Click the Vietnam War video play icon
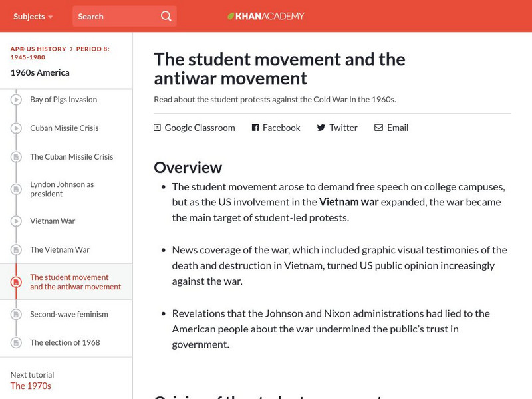Image resolution: width=532 pixels, height=399 pixels. click(x=16, y=221)
